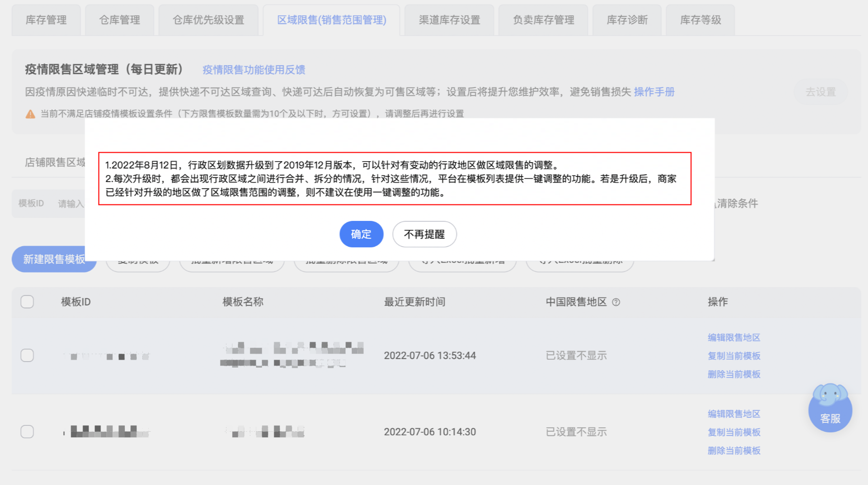This screenshot has width=868, height=485.
Task: Select the 区域限售(销售范围管理) tab
Action: [331, 20]
